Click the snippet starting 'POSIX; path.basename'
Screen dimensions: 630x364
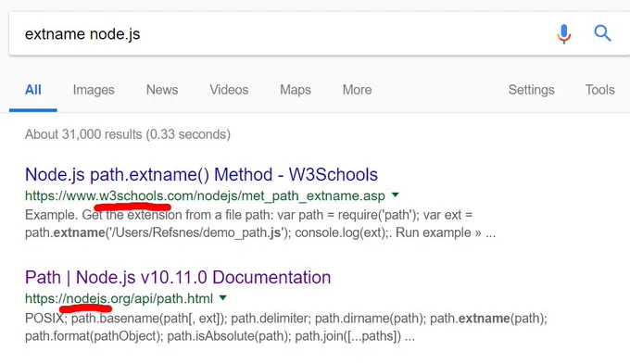pos(286,327)
